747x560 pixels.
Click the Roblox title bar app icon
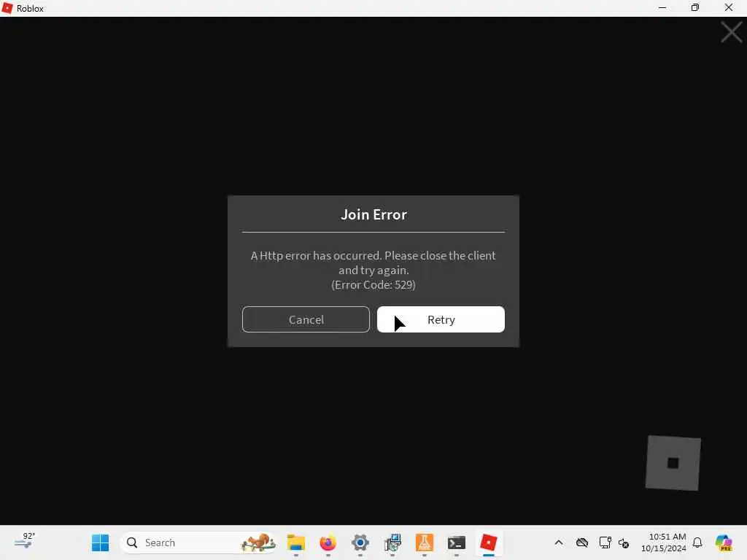click(7, 8)
